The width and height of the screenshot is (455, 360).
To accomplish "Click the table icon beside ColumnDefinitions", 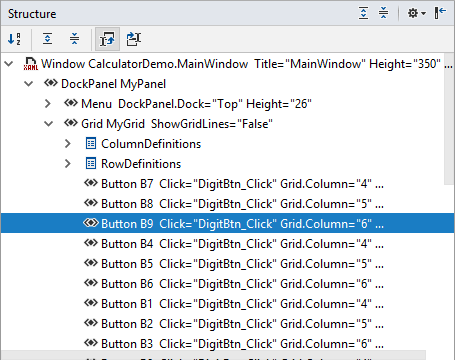I will pyautogui.click(x=91, y=144).
